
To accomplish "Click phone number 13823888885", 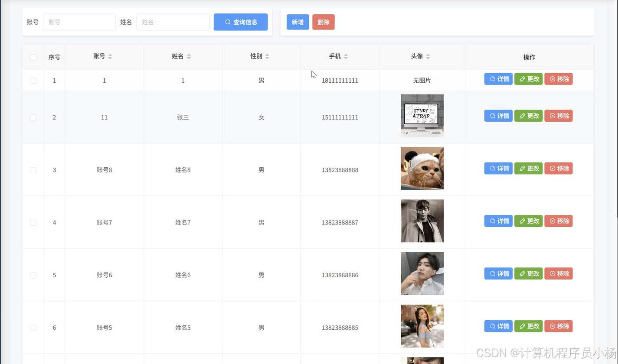I will pyautogui.click(x=340, y=328).
